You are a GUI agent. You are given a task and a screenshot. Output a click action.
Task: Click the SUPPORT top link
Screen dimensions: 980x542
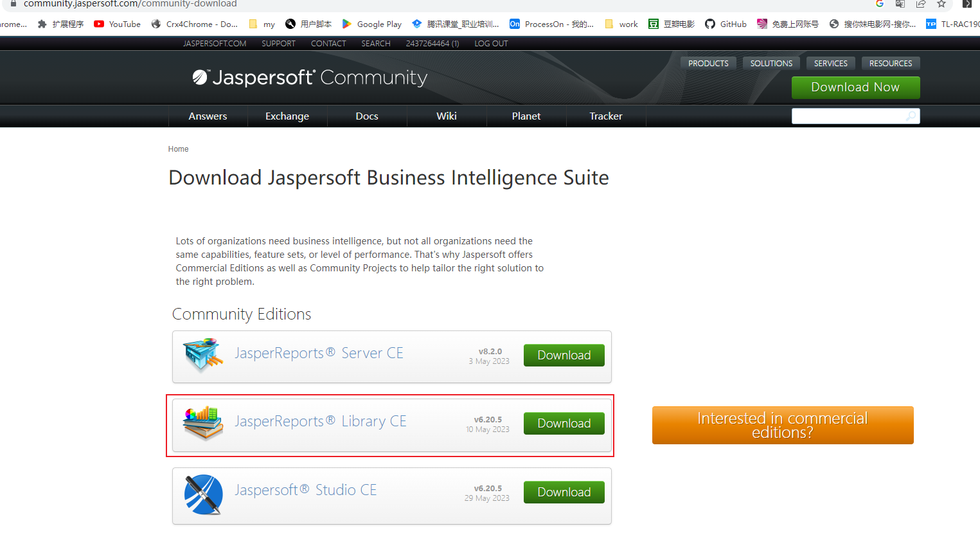(278, 44)
